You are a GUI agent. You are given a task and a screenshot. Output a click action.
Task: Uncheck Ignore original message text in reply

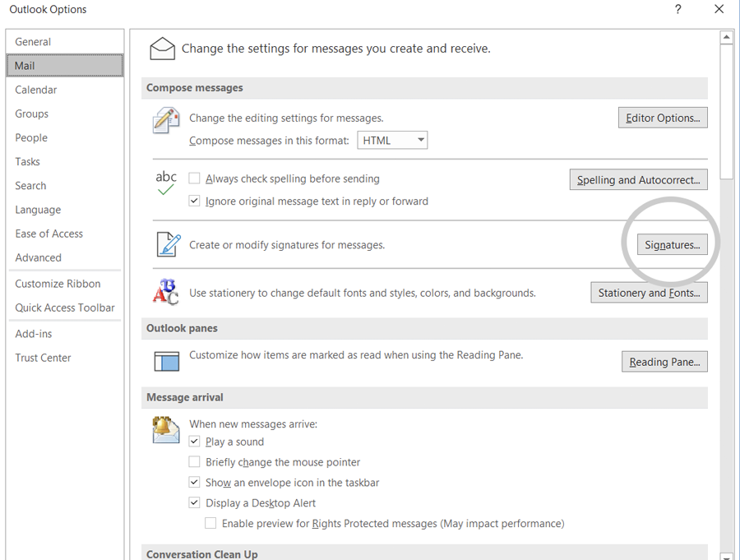[194, 201]
